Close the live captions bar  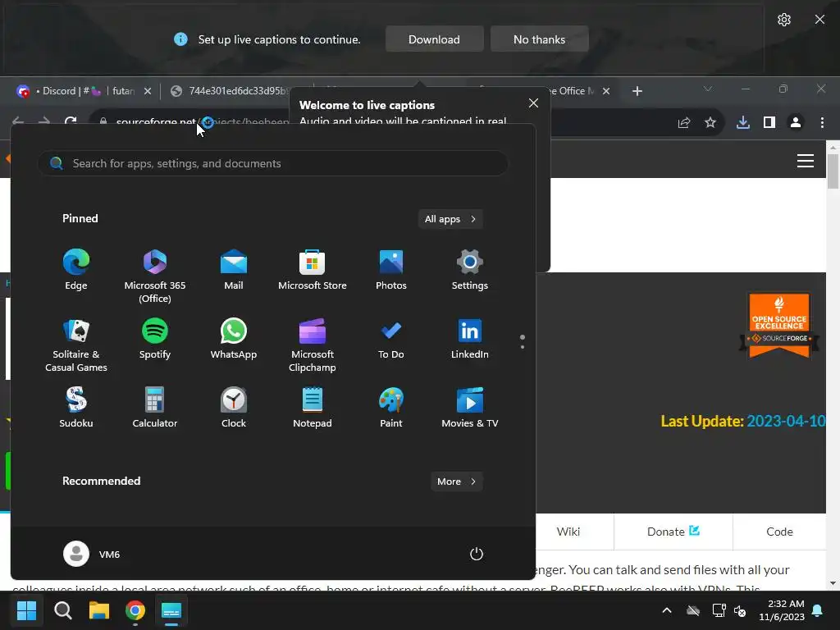(x=819, y=20)
